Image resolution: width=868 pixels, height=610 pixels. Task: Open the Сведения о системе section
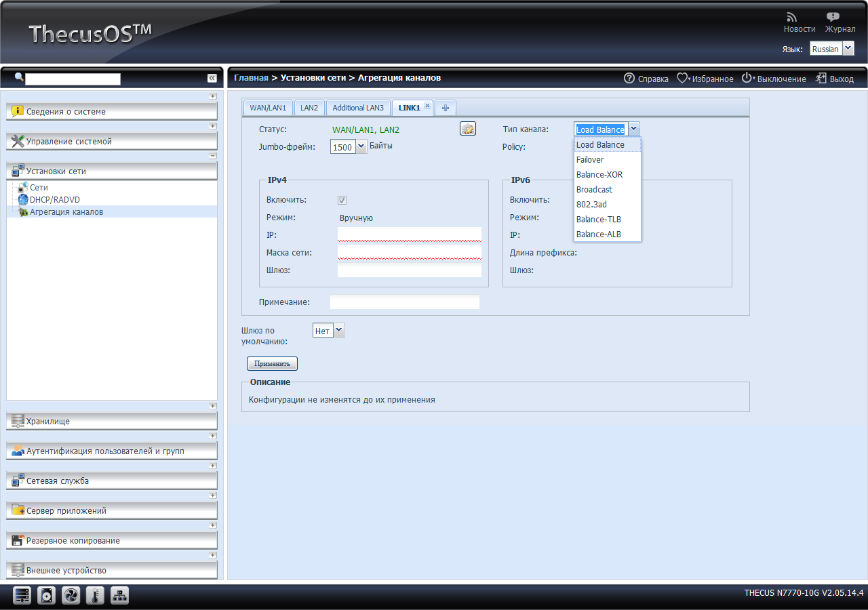pyautogui.click(x=112, y=112)
